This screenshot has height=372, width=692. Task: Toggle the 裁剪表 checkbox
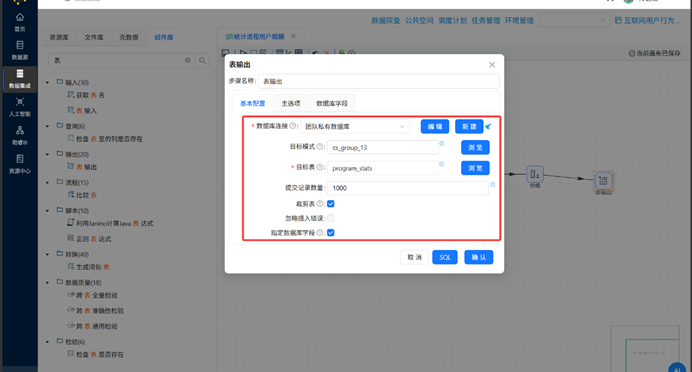point(331,204)
